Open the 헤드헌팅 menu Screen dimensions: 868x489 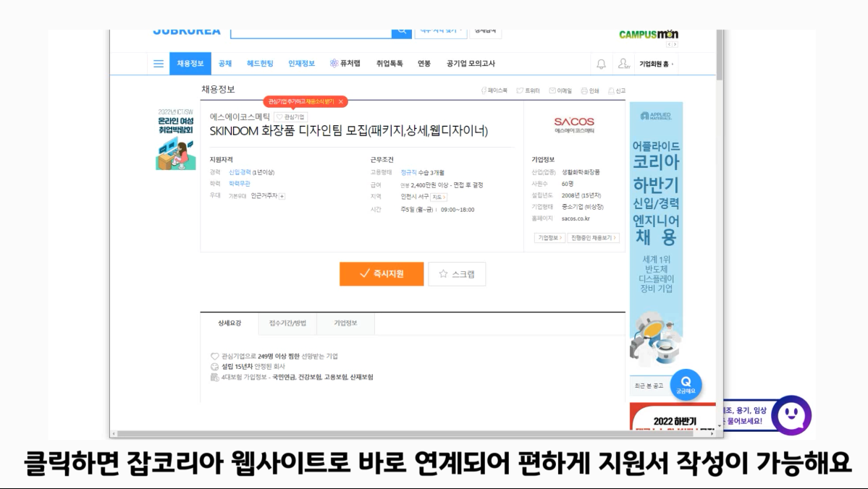click(x=260, y=64)
